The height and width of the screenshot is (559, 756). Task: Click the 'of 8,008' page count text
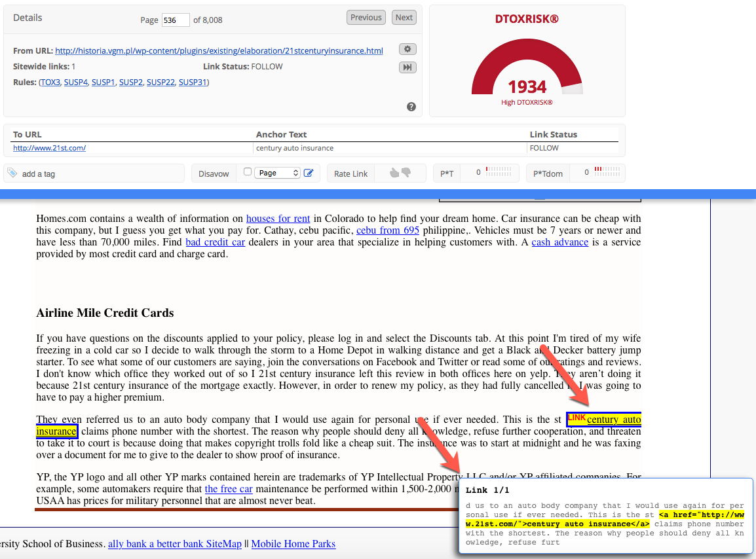tap(208, 20)
